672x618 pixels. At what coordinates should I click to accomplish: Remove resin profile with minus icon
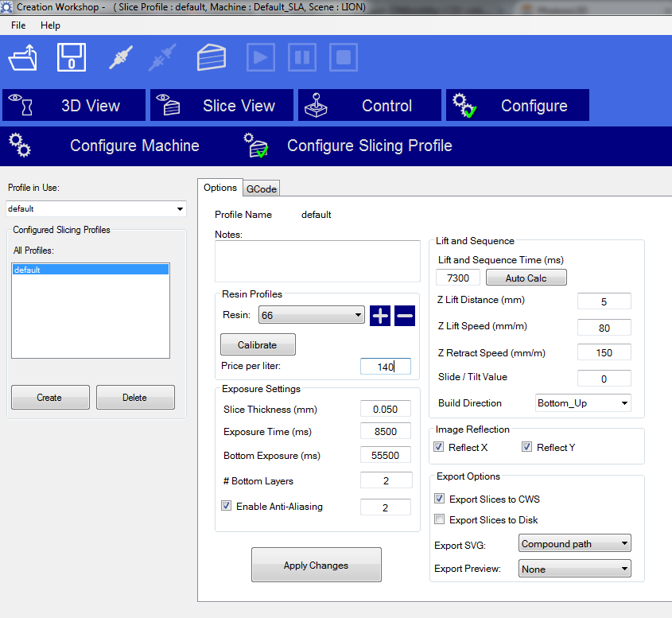click(x=405, y=316)
